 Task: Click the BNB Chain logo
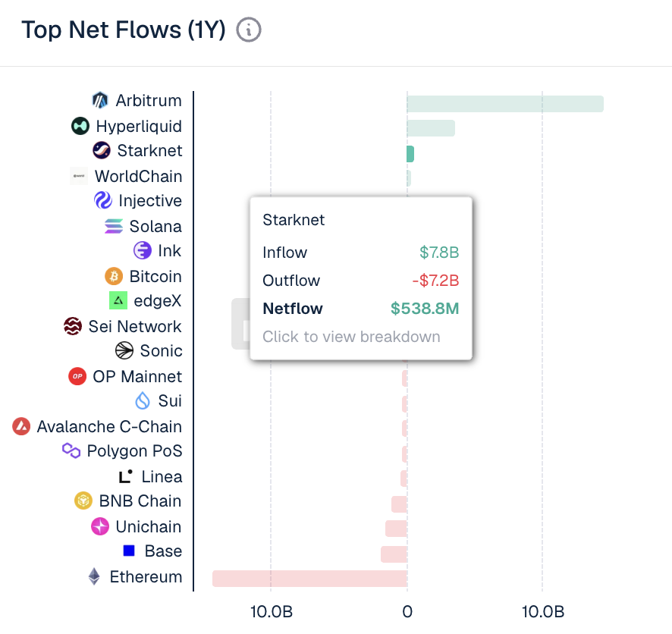(x=83, y=501)
